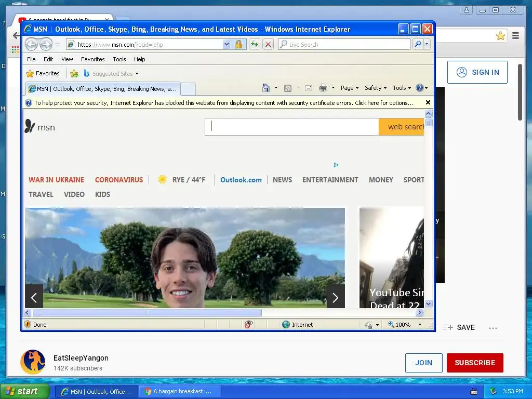Open the search provider dropdown arrow
The height and width of the screenshot is (399, 532).
(427, 45)
